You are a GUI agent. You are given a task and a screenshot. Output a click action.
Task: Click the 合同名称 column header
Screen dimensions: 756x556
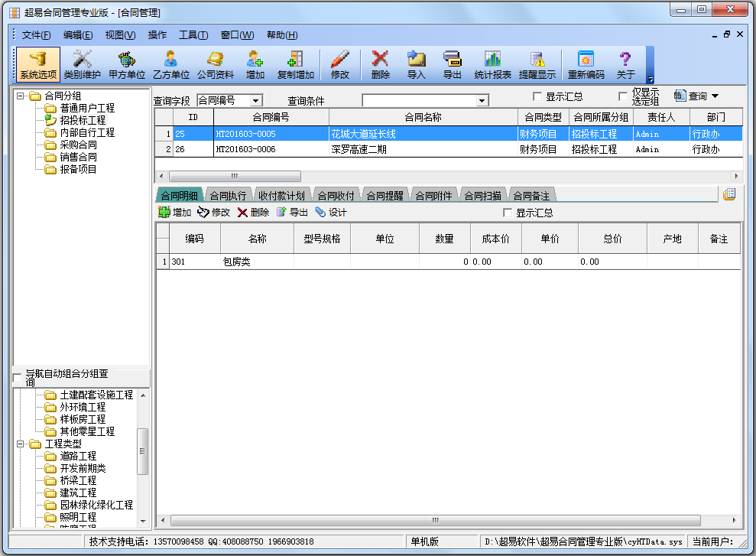423,117
